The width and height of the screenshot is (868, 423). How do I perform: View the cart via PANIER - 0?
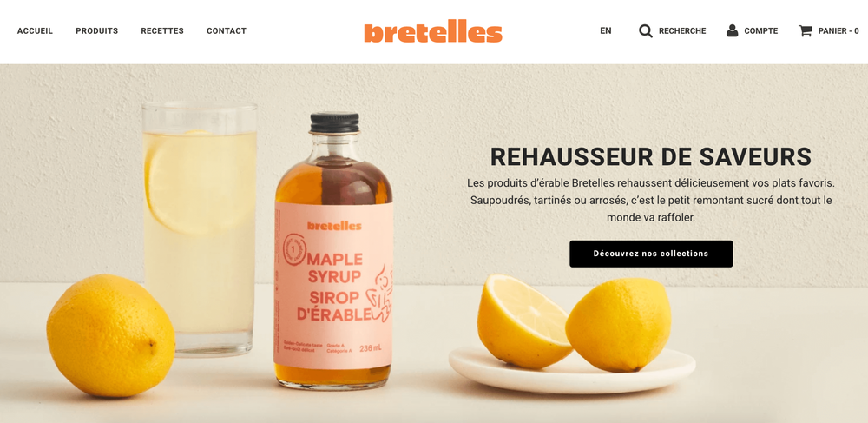tap(838, 31)
